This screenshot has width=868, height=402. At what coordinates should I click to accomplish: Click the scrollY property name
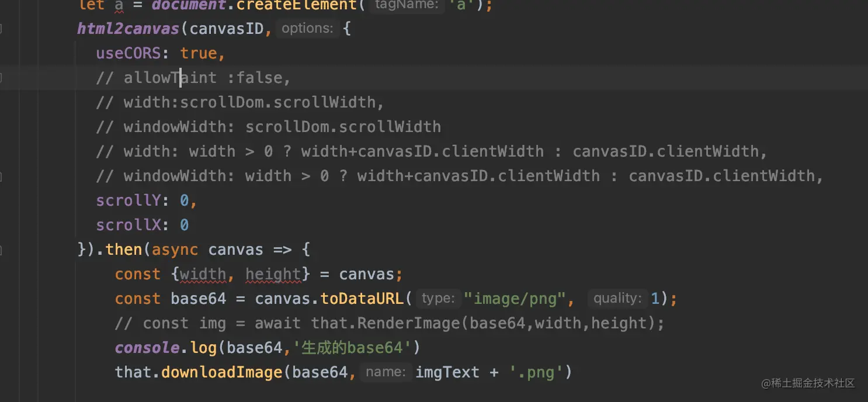pyautogui.click(x=129, y=200)
